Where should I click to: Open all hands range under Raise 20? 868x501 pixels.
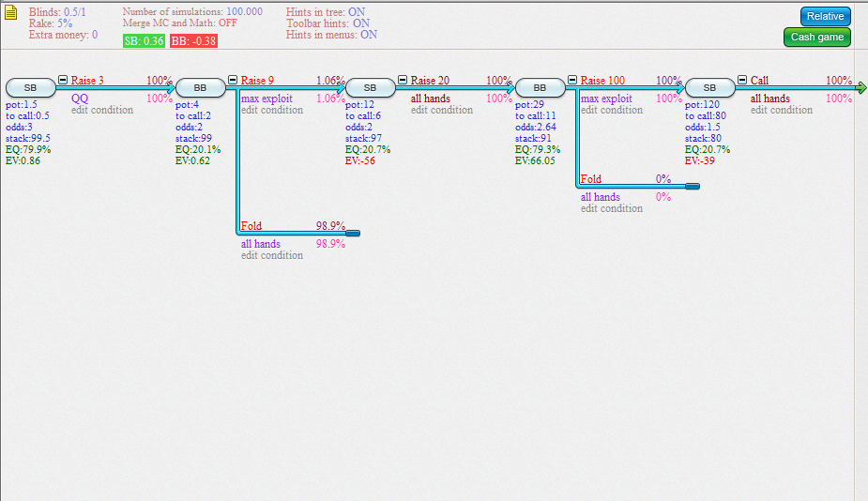click(x=431, y=99)
